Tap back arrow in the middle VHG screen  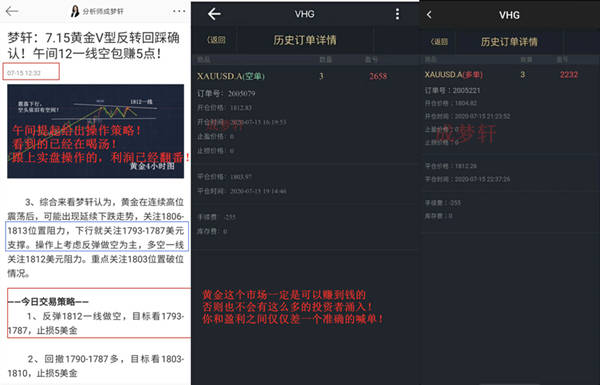pyautogui.click(x=214, y=14)
